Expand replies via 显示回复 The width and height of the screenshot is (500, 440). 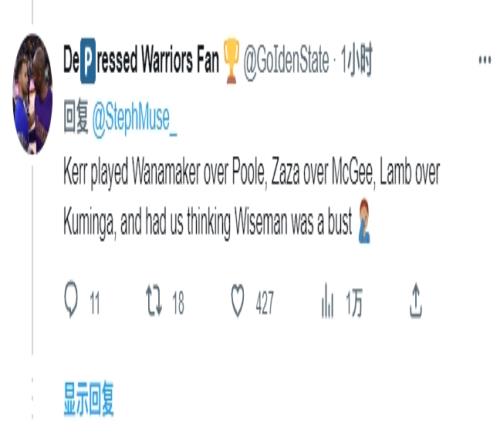(x=89, y=399)
